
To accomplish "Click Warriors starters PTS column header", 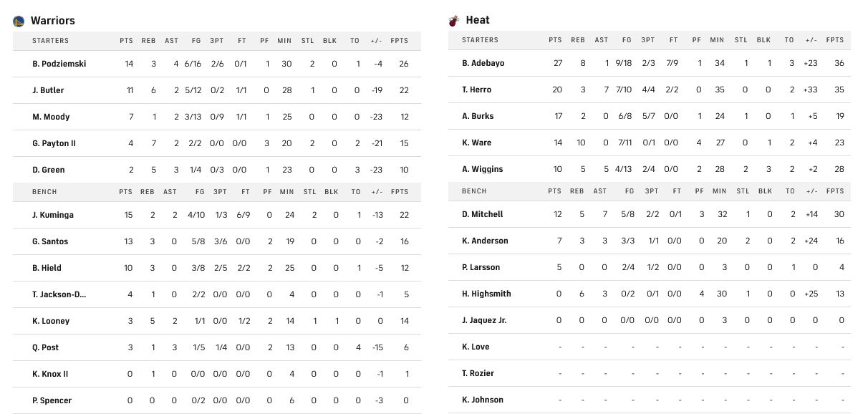I will [x=126, y=41].
